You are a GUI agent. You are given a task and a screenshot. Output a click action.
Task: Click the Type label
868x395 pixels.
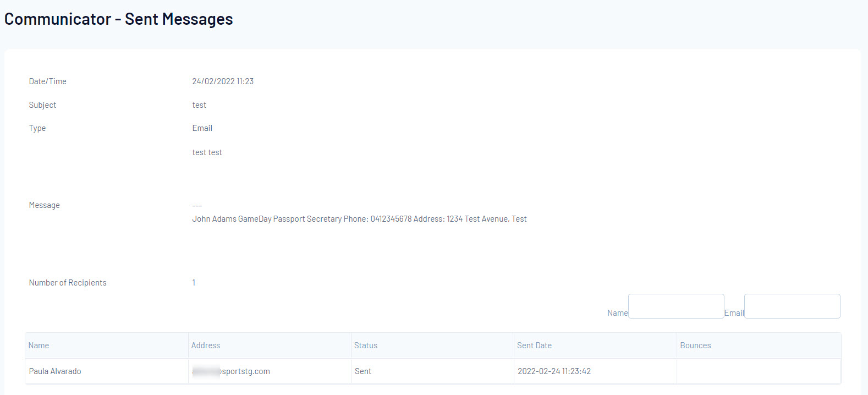[x=37, y=128]
